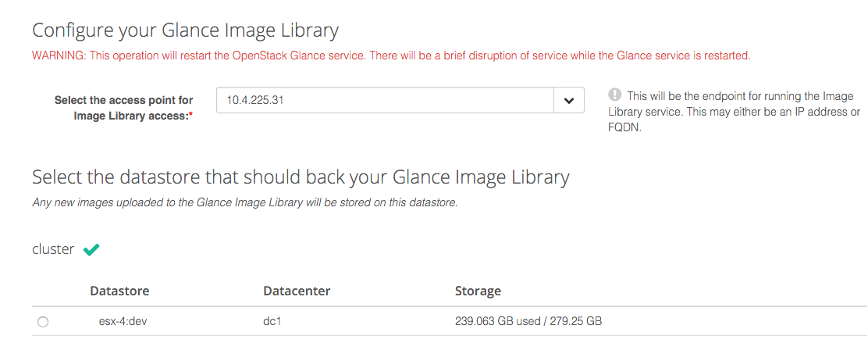Image resolution: width=868 pixels, height=343 pixels.
Task: Click the Configure your Glance Image Library heading
Action: (x=185, y=31)
